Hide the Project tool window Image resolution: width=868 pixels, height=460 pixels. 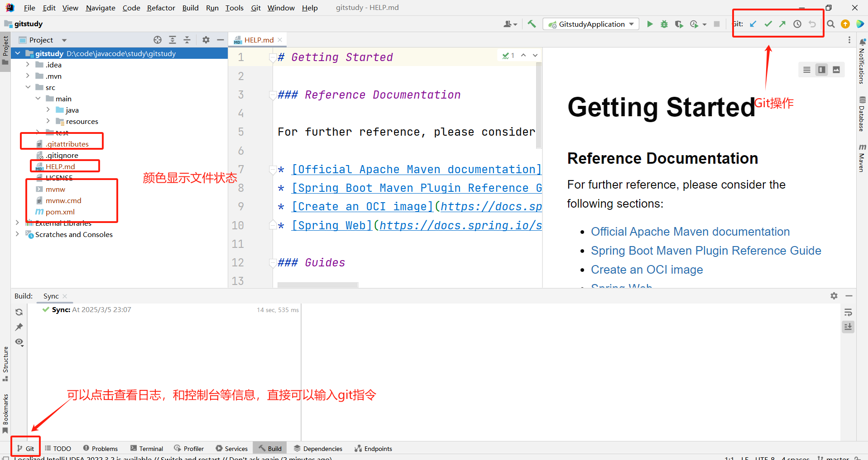pyautogui.click(x=221, y=40)
